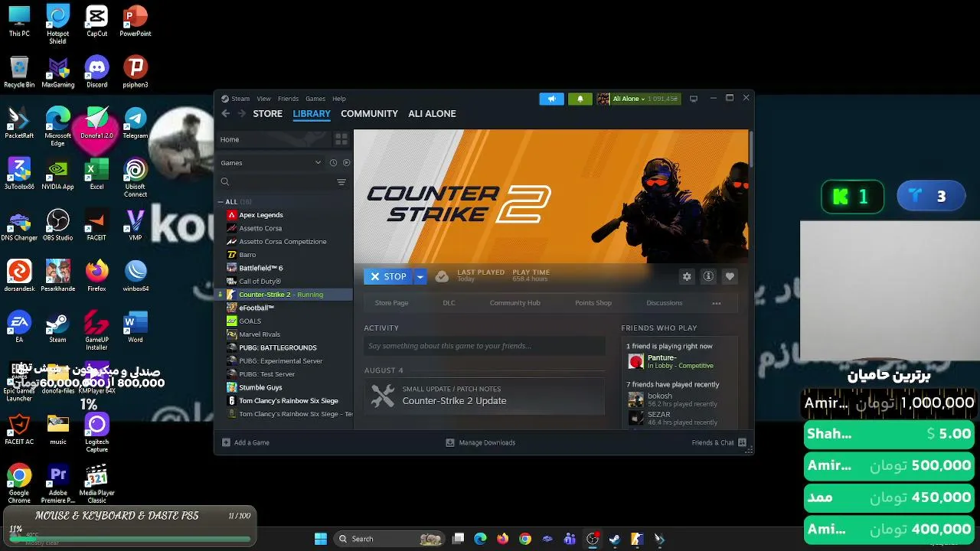This screenshot has height=551, width=980.
Task: Open Steam notifications bell
Action: click(580, 99)
